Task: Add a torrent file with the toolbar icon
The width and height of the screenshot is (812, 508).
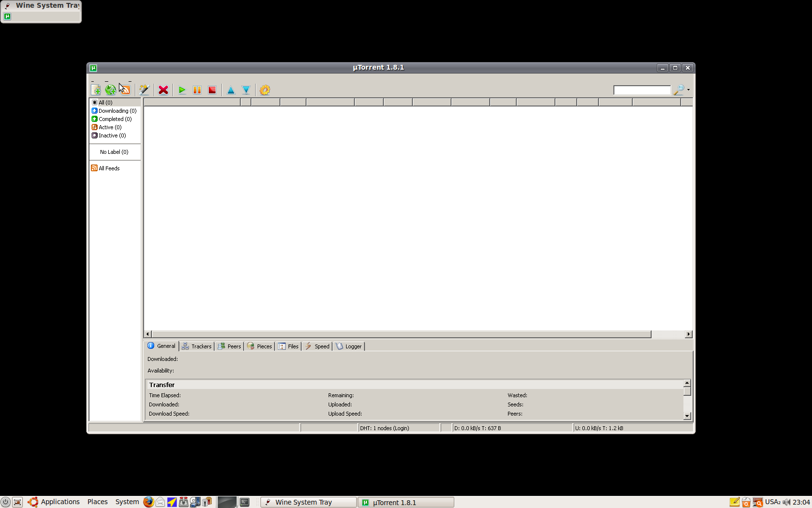Action: (x=96, y=90)
